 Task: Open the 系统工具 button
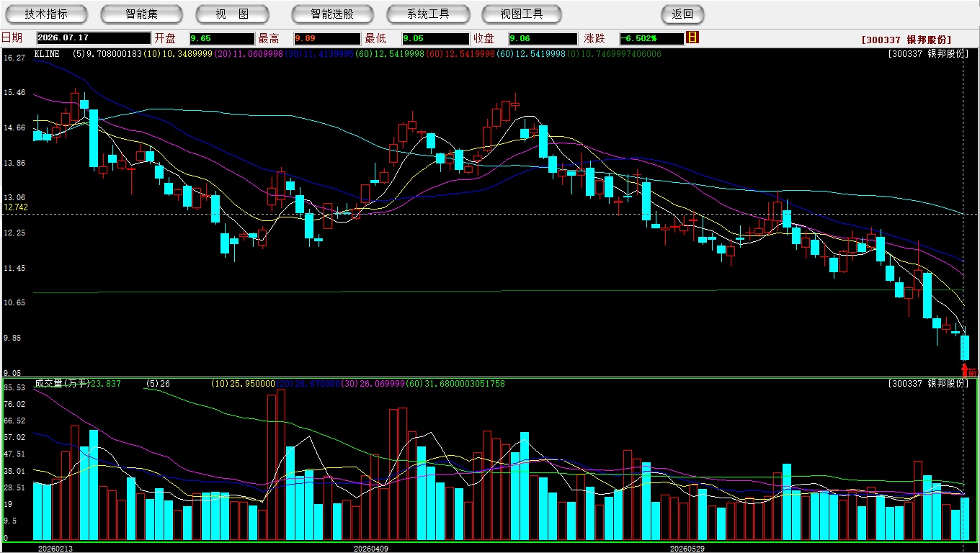pyautogui.click(x=428, y=14)
